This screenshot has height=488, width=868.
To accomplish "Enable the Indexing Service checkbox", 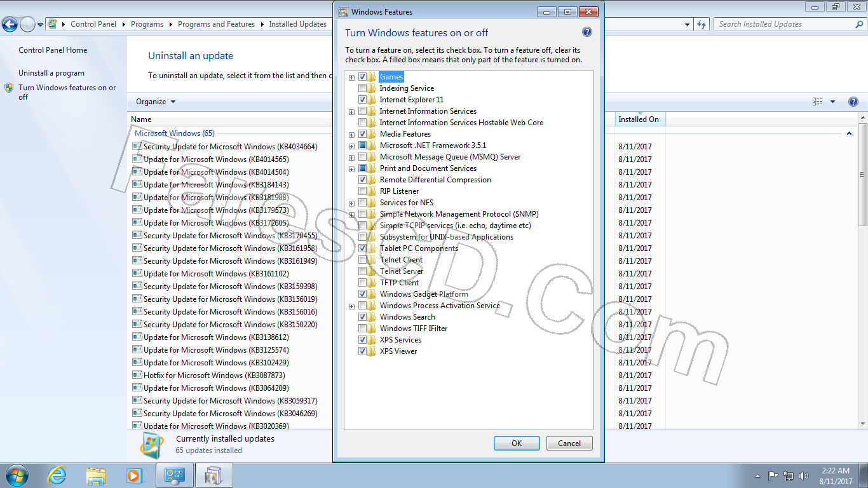I will click(362, 88).
